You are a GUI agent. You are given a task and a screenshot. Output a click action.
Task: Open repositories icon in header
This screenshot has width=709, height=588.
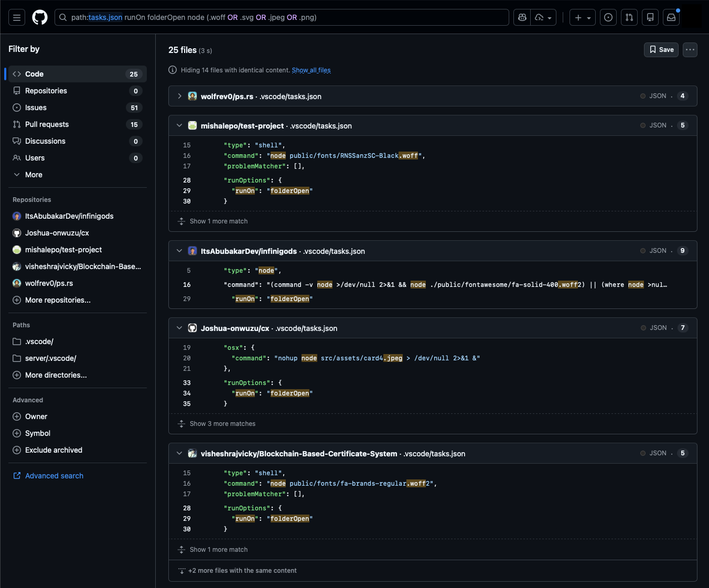click(650, 17)
